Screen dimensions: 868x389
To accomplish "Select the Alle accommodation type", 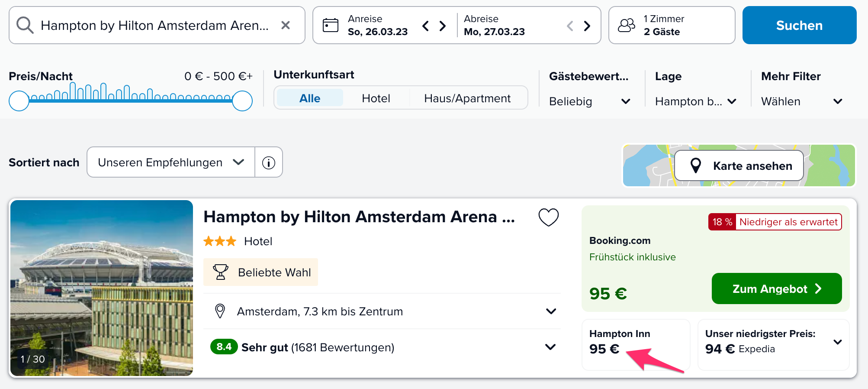I will click(x=310, y=98).
